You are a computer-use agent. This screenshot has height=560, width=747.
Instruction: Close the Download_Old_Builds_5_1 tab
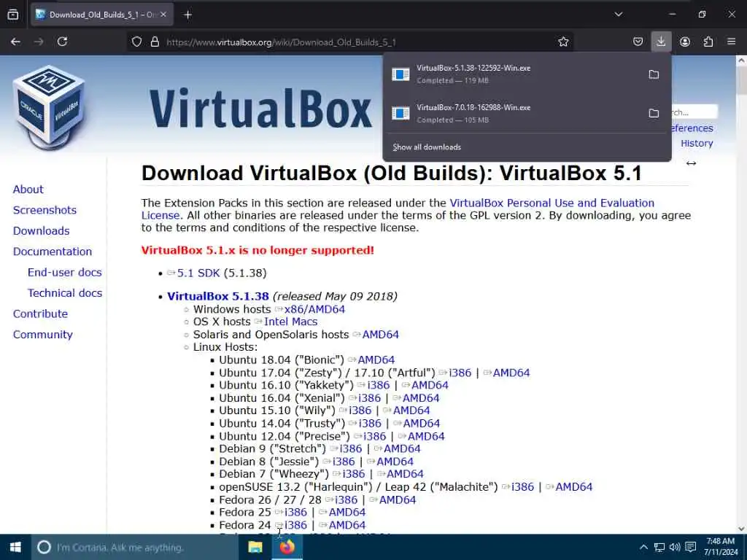[163, 15]
